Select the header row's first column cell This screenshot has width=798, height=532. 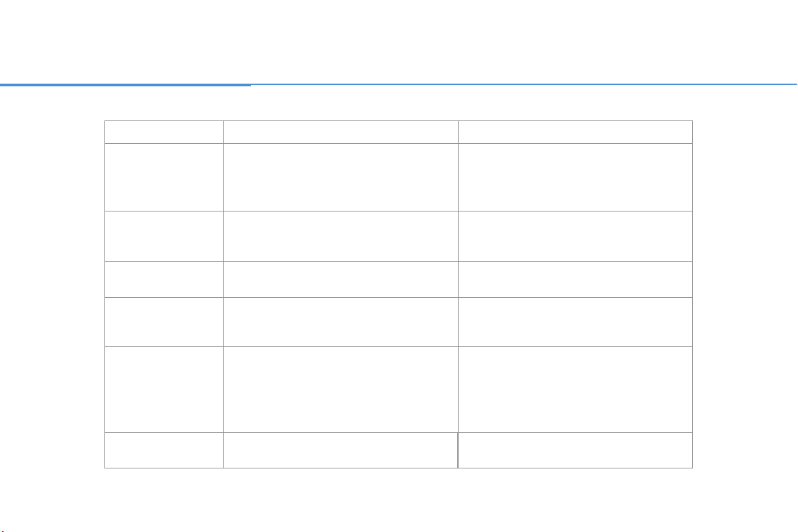tap(164, 132)
